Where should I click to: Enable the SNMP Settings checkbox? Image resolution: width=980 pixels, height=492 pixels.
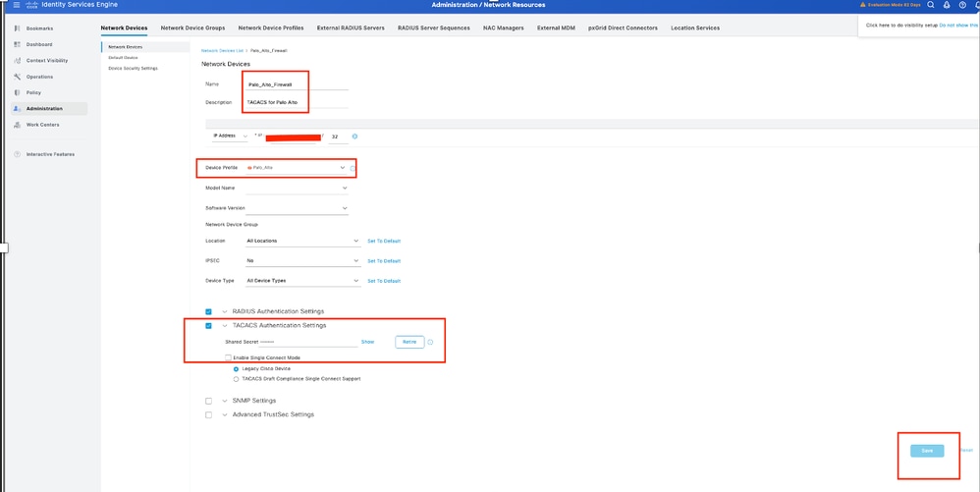pyautogui.click(x=209, y=401)
